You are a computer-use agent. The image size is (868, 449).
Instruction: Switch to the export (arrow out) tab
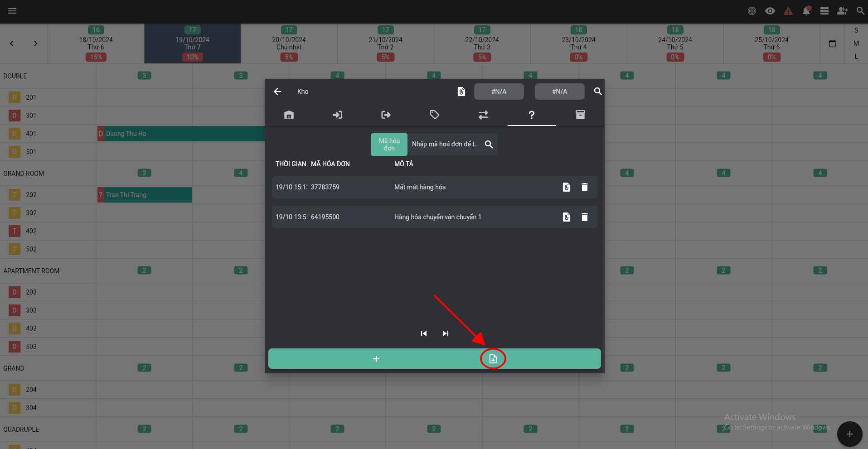click(386, 115)
